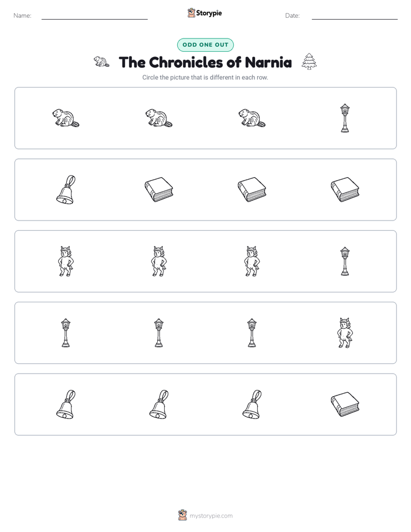
Task: Click the first beaver in the top row
Action: tap(66, 118)
